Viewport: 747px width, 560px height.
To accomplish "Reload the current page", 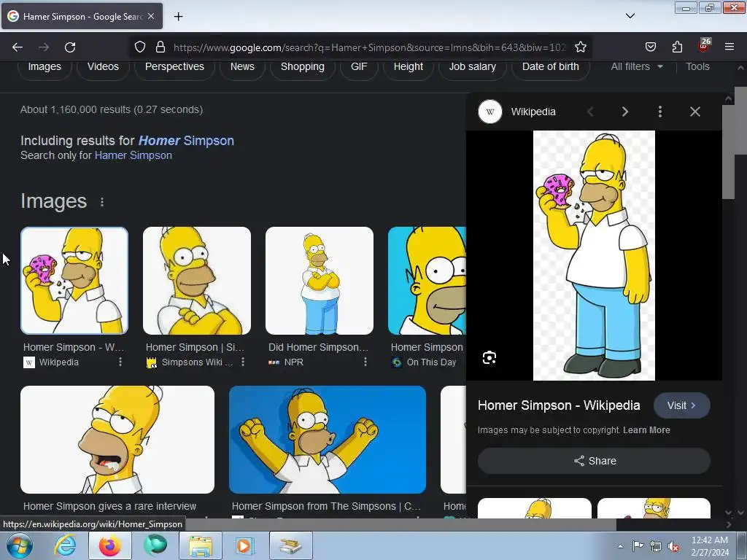I will pyautogui.click(x=70, y=47).
